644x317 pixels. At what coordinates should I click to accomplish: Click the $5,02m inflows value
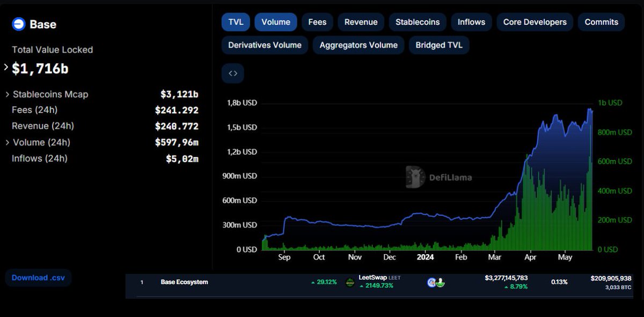(x=182, y=158)
